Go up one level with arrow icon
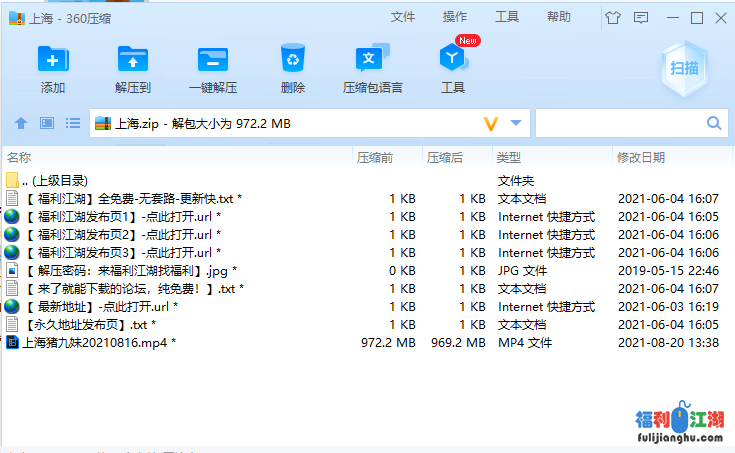Viewport: 735px width, 453px height. pos(21,123)
